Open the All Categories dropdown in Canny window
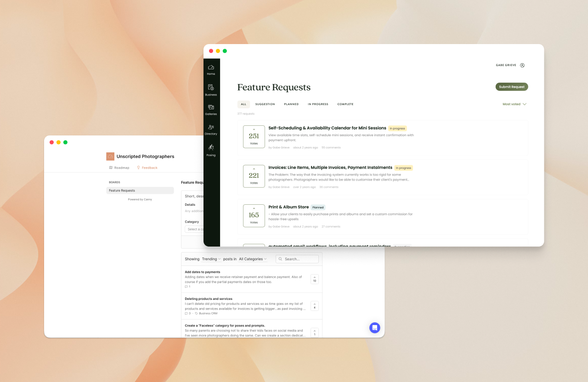Image resolution: width=588 pixels, height=382 pixels. [253, 259]
